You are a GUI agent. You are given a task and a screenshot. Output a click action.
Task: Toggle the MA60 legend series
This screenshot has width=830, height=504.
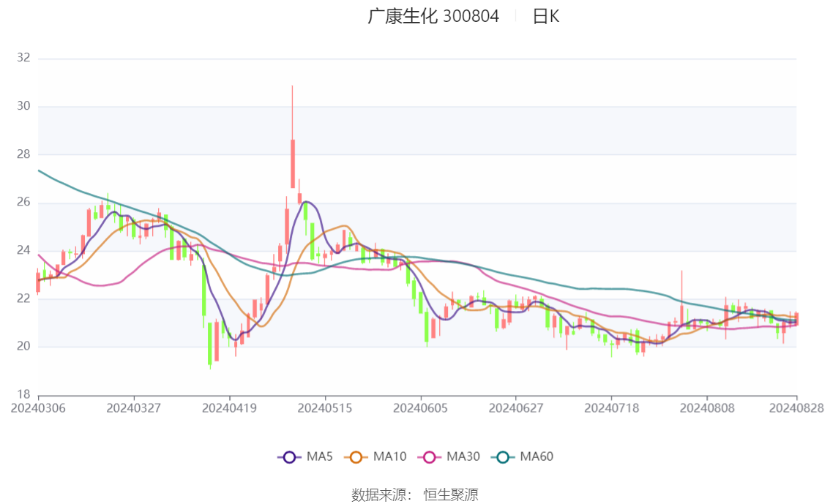[x=523, y=457]
